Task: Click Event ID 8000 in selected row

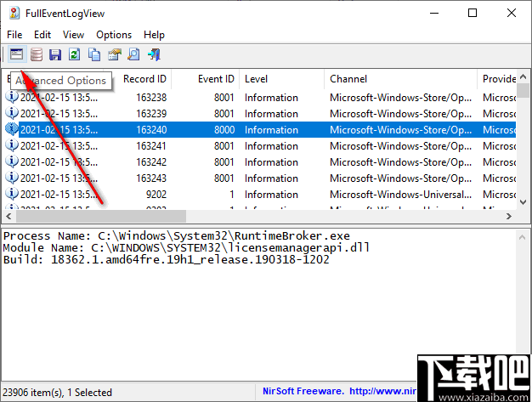Action: 224,130
